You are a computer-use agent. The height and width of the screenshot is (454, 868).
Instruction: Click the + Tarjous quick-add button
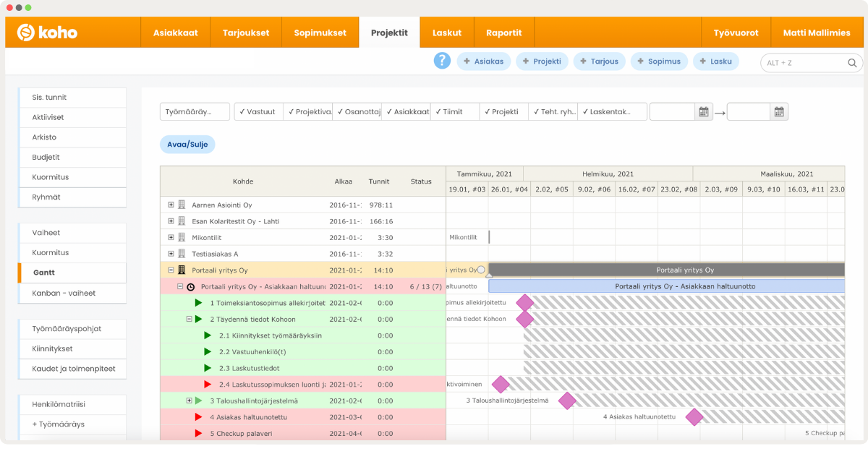coord(600,61)
